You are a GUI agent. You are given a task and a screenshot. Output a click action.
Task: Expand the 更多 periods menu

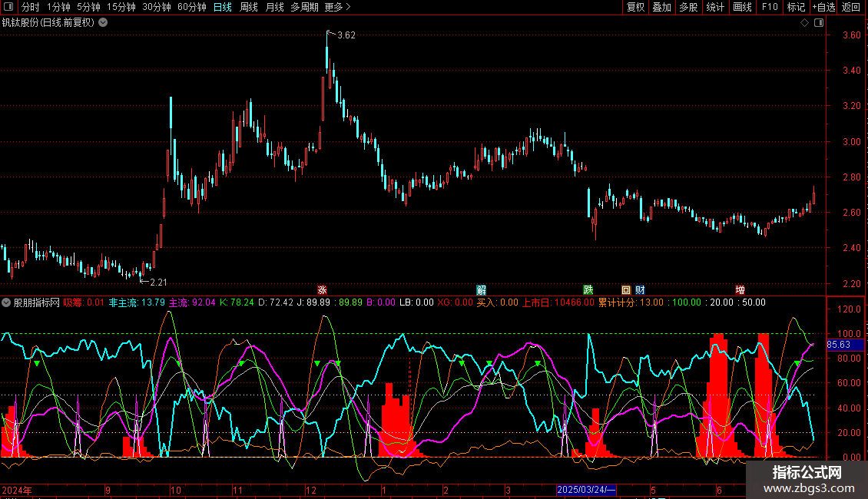338,7
